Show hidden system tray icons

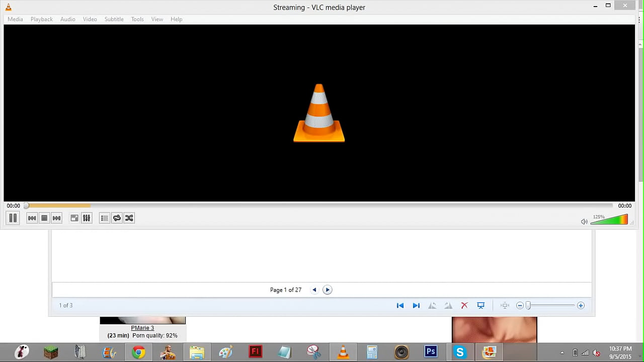tap(562, 353)
